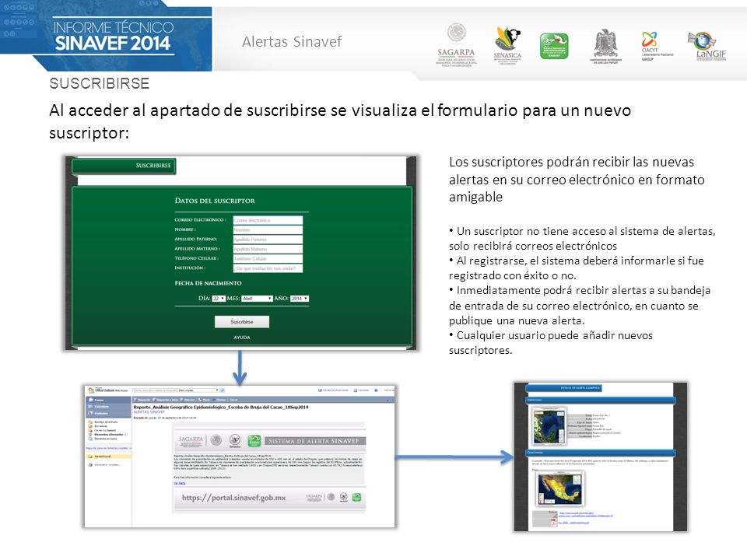Click the Senasica seal in email banner
The height and width of the screenshot is (560, 747).
(x=235, y=441)
